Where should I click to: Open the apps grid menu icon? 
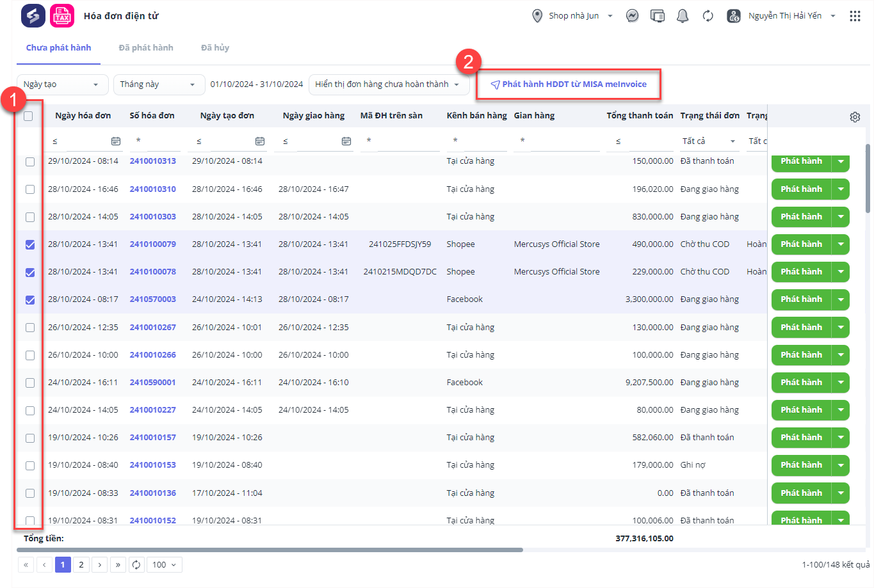(x=855, y=16)
